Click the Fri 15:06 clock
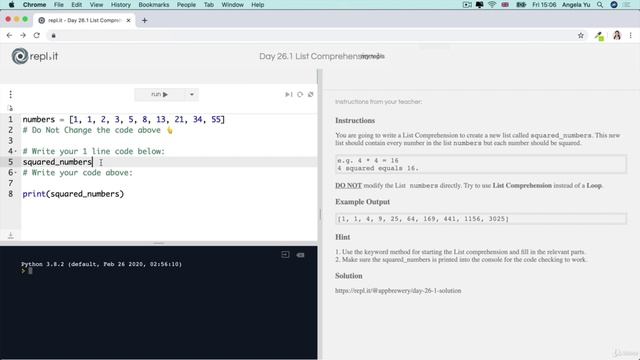The height and width of the screenshot is (360, 640). pyautogui.click(x=544, y=5)
